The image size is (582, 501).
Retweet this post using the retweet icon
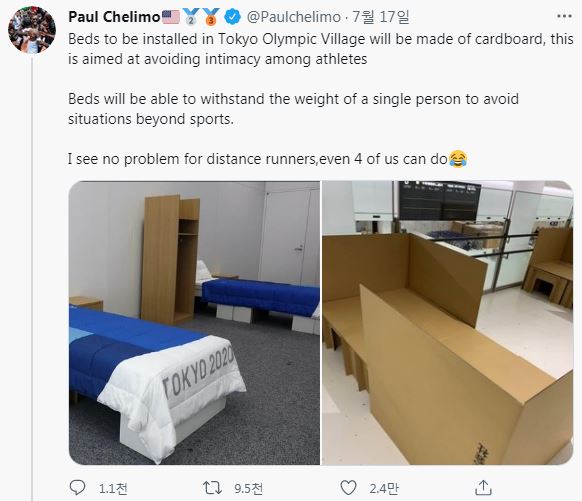pyautogui.click(x=212, y=488)
